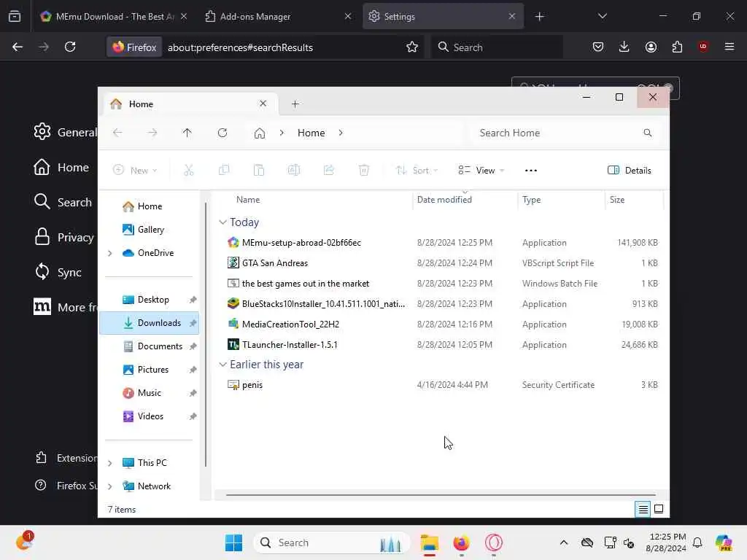Switch to details list view icon in status bar
Screen dimensions: 747x560
point(643,509)
